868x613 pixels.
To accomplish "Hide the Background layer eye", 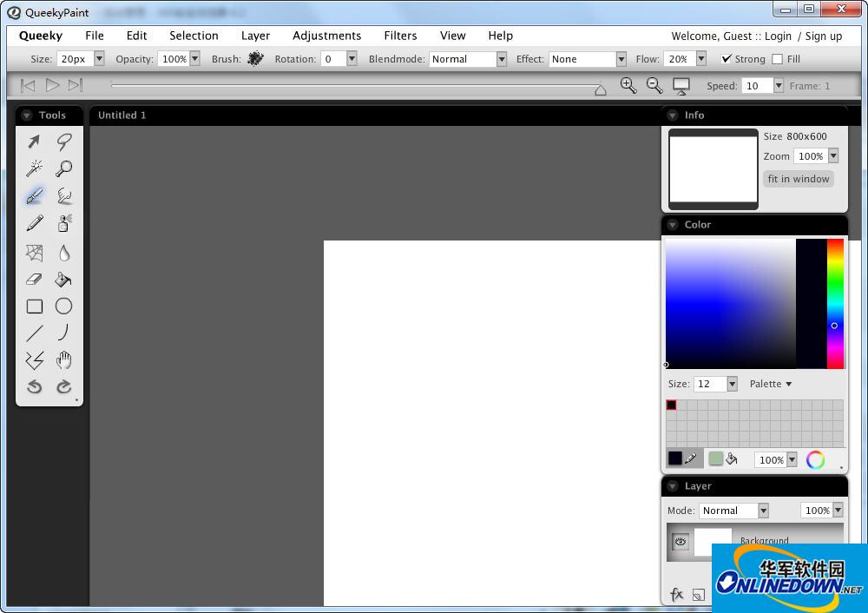I will tap(681, 542).
